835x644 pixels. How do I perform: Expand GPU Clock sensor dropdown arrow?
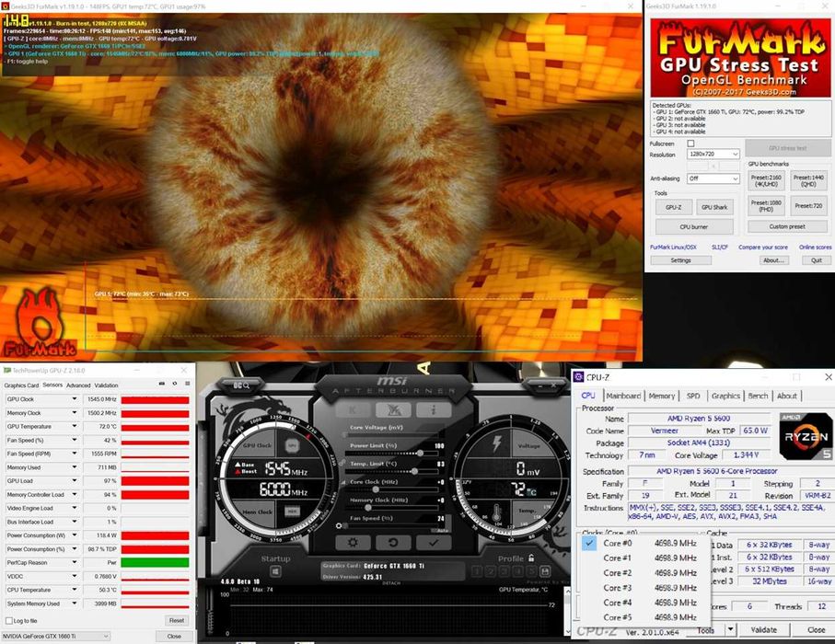[74, 398]
